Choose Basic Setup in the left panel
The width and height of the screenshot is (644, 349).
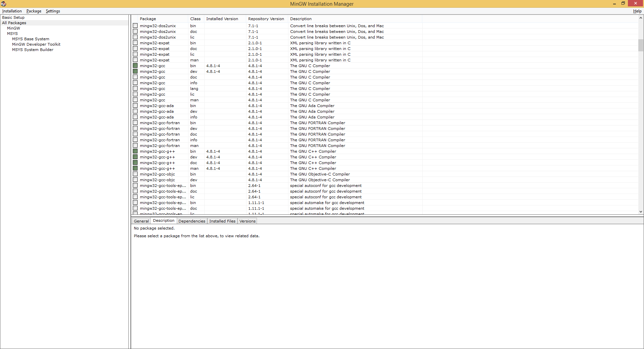(x=13, y=17)
